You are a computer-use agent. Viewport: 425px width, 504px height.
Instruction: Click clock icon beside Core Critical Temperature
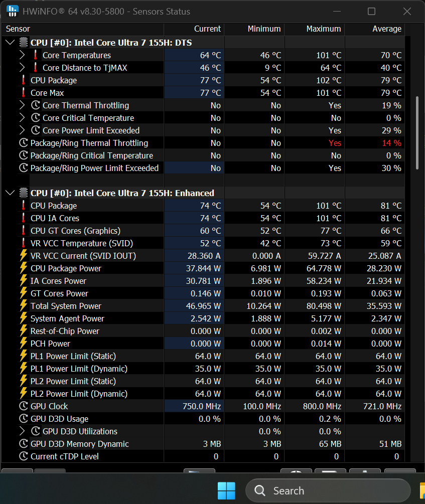pos(36,118)
